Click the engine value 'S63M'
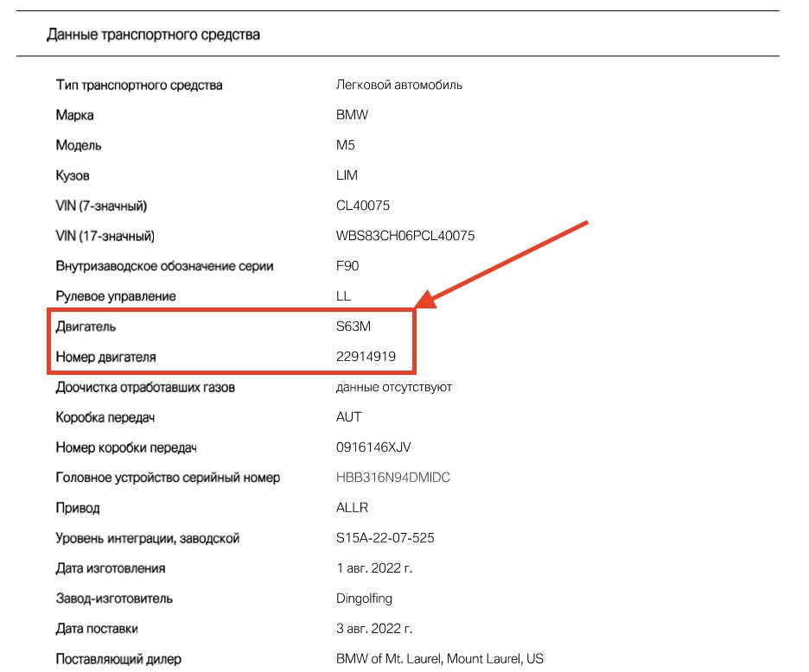 tap(353, 326)
